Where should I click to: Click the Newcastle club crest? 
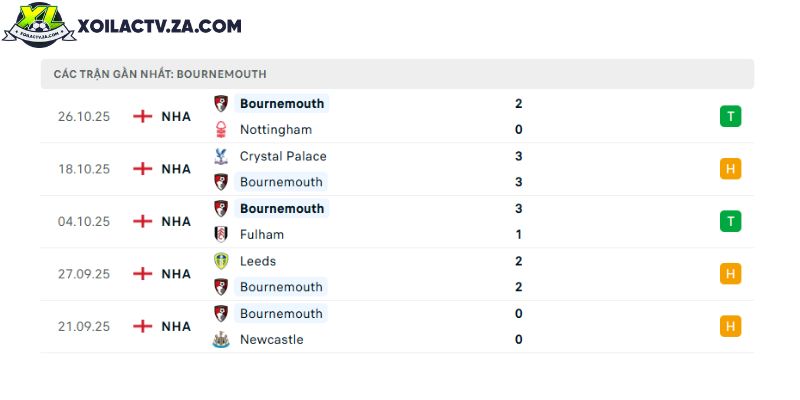tap(221, 340)
